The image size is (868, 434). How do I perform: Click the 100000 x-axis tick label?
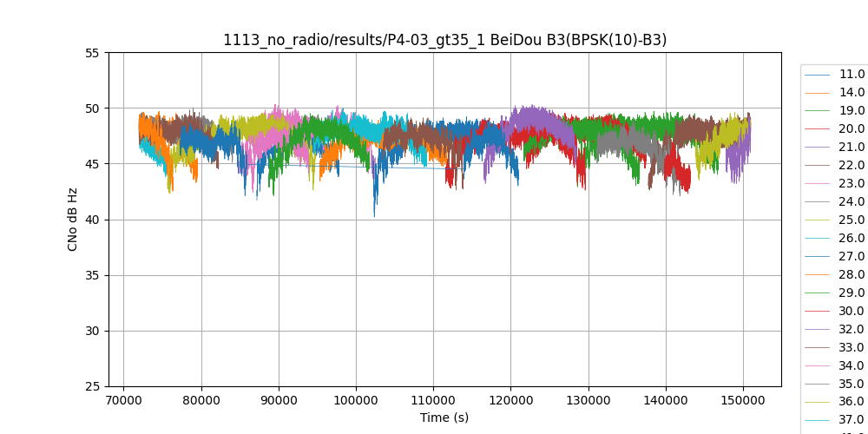(356, 401)
